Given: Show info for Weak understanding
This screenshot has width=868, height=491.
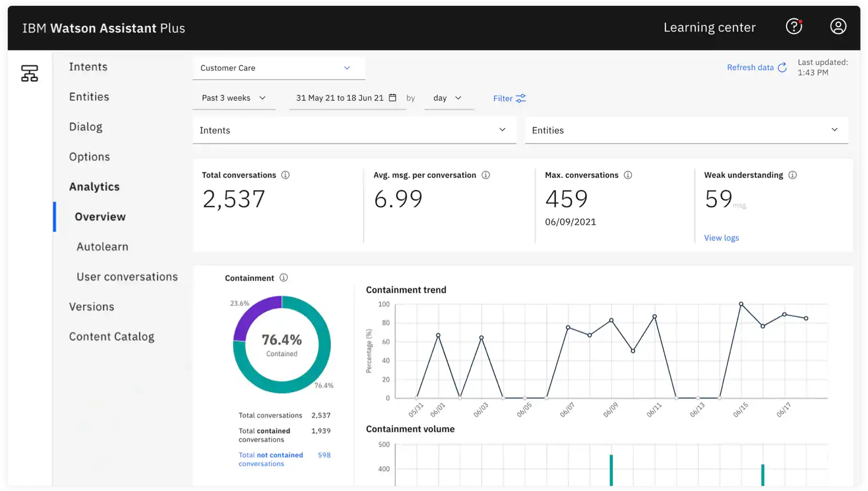Looking at the screenshot, I should tap(792, 175).
